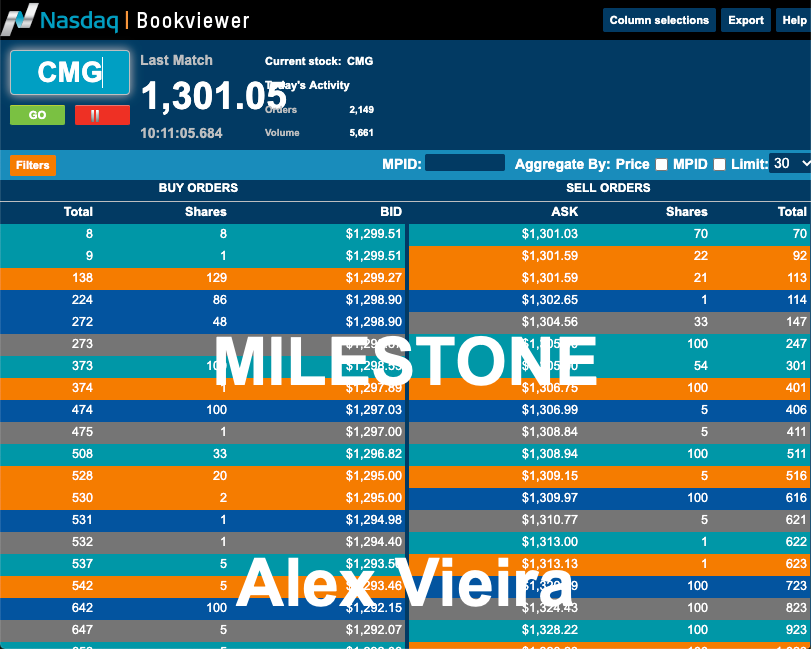This screenshot has width=811, height=649.
Task: Select ask price $1,310.77
Action: 549,520
